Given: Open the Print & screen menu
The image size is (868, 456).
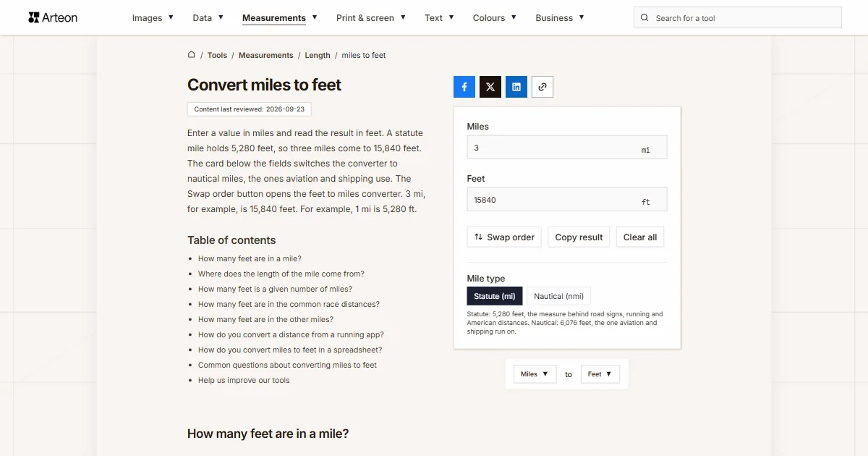Looking at the screenshot, I should coord(371,18).
